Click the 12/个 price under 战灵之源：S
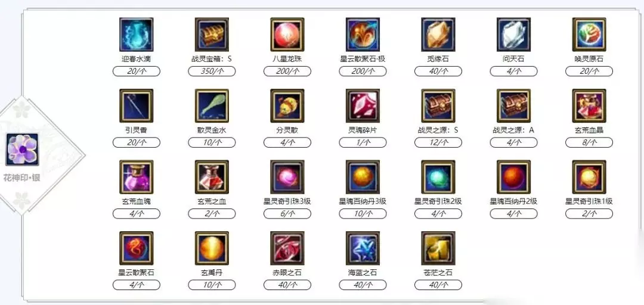Image resolution: width=644 pixels, height=305 pixels. [x=438, y=142]
